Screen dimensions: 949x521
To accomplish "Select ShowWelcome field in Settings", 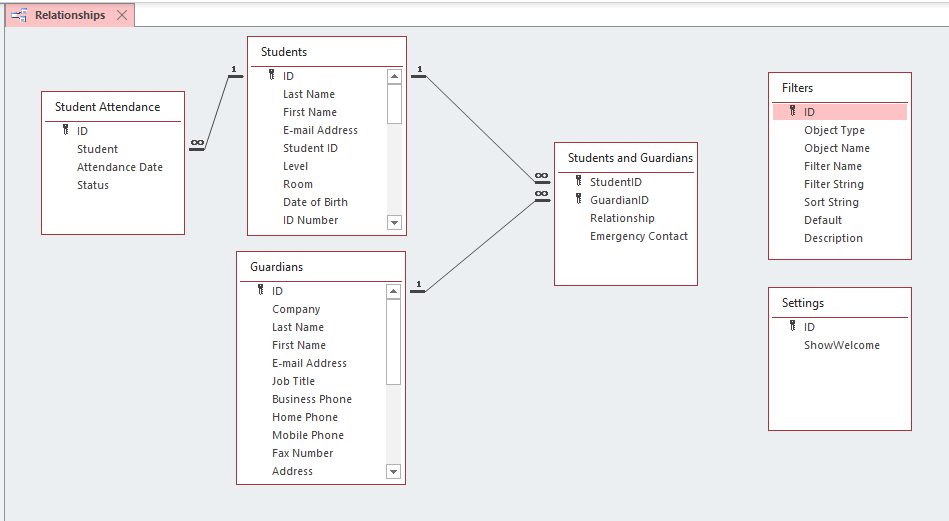I will [841, 346].
